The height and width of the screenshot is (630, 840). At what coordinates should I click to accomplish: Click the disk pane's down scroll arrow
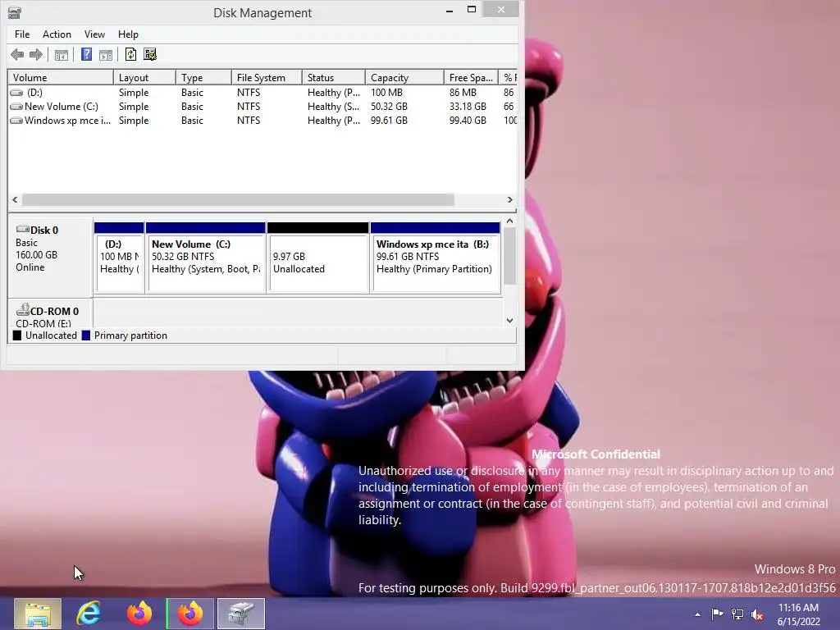(x=509, y=321)
